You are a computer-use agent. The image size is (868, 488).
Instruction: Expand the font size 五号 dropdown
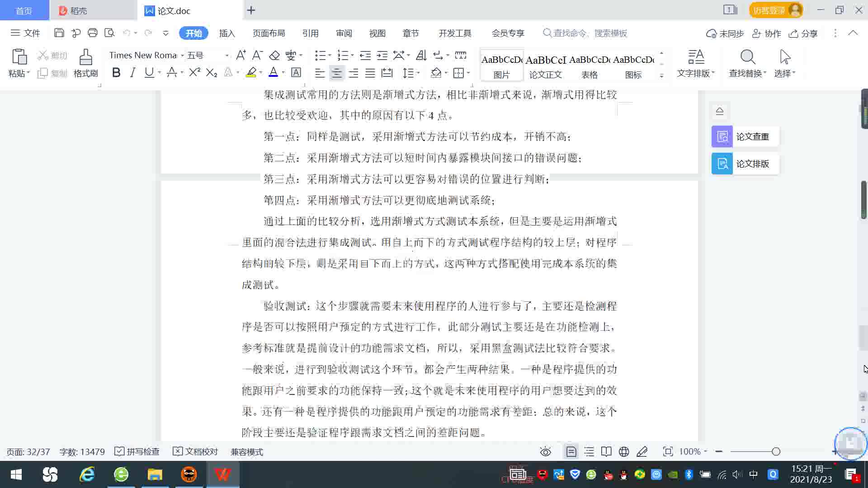(226, 55)
